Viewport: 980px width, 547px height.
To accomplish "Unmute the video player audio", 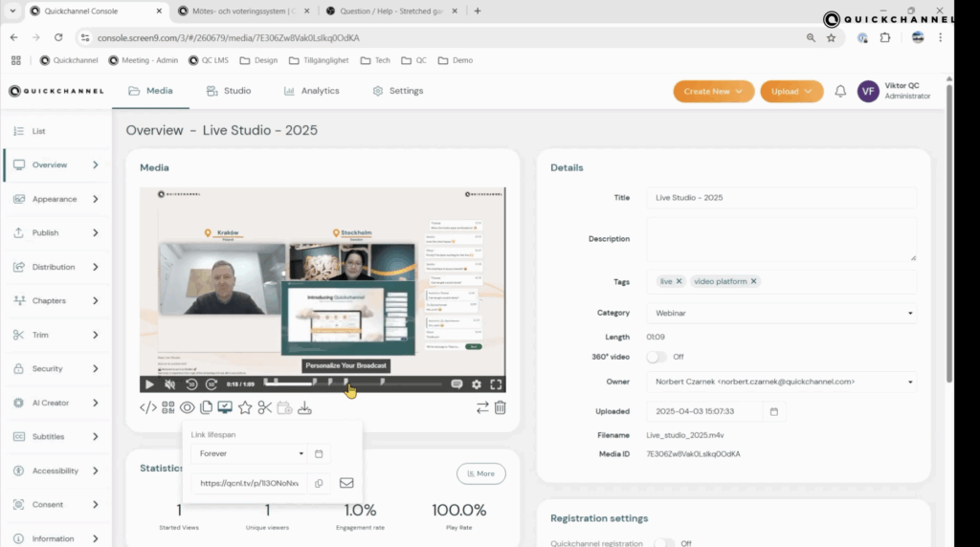I will pyautogui.click(x=169, y=384).
